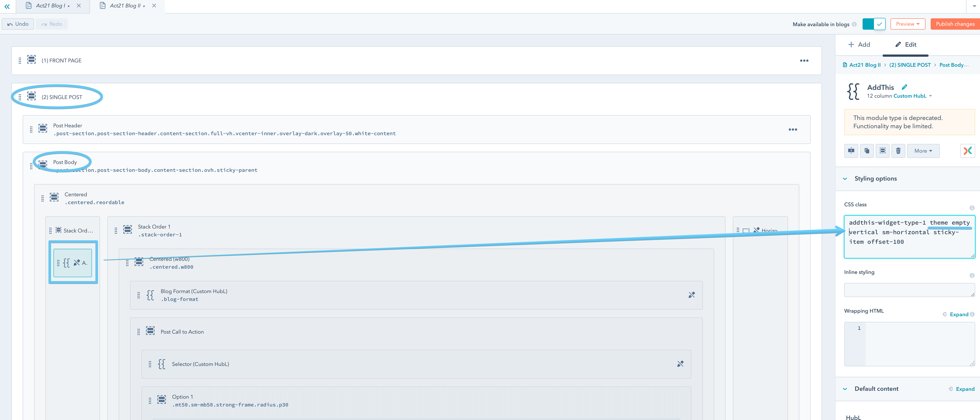980x420 pixels.
Task: Delete the AddThis module via trash icon
Action: 898,151
